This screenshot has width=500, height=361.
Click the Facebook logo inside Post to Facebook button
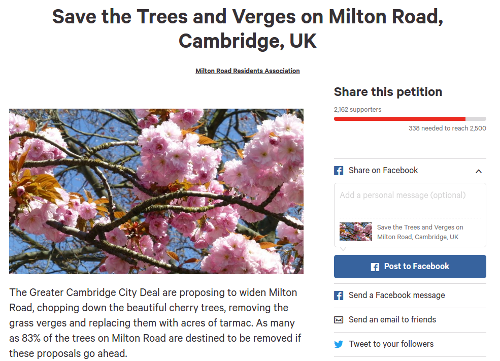(375, 267)
